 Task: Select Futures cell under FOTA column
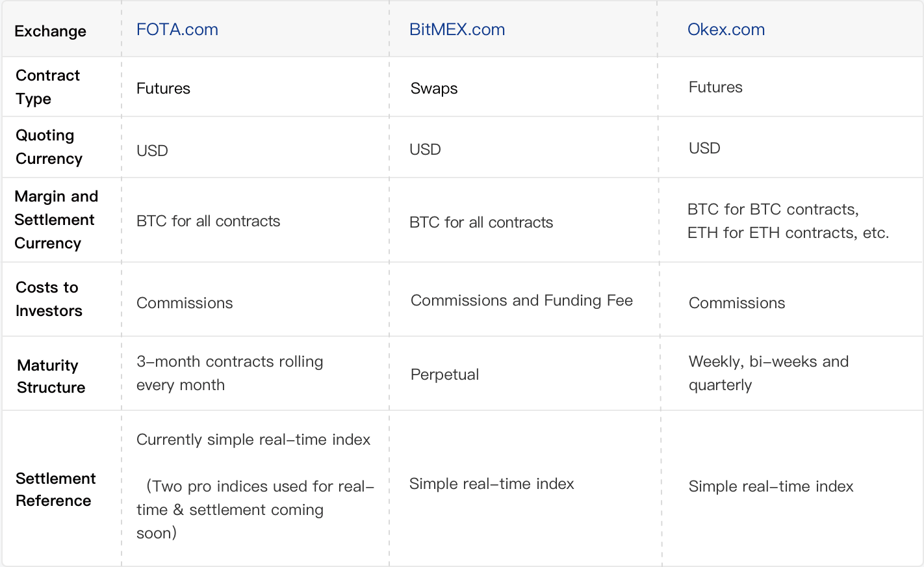coord(163,88)
